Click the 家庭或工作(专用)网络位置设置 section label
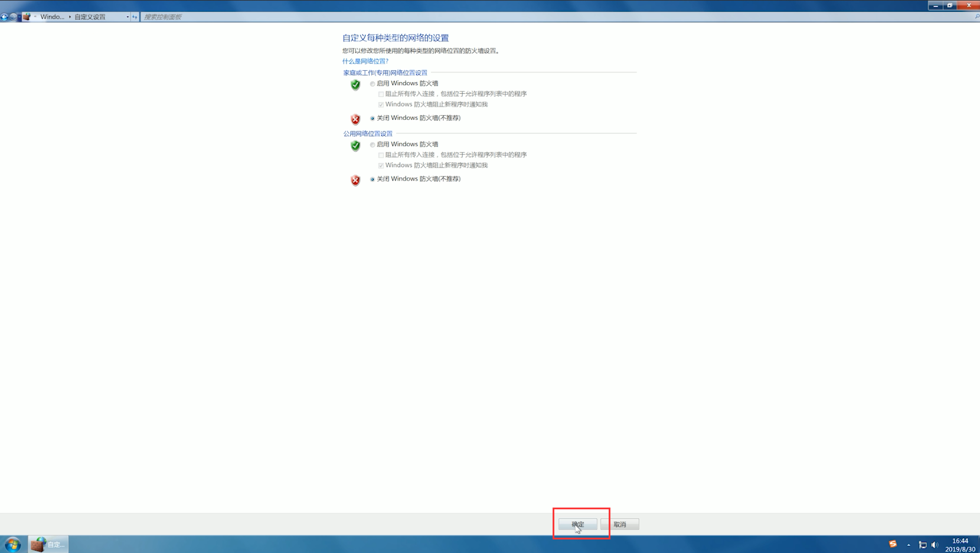 click(385, 73)
